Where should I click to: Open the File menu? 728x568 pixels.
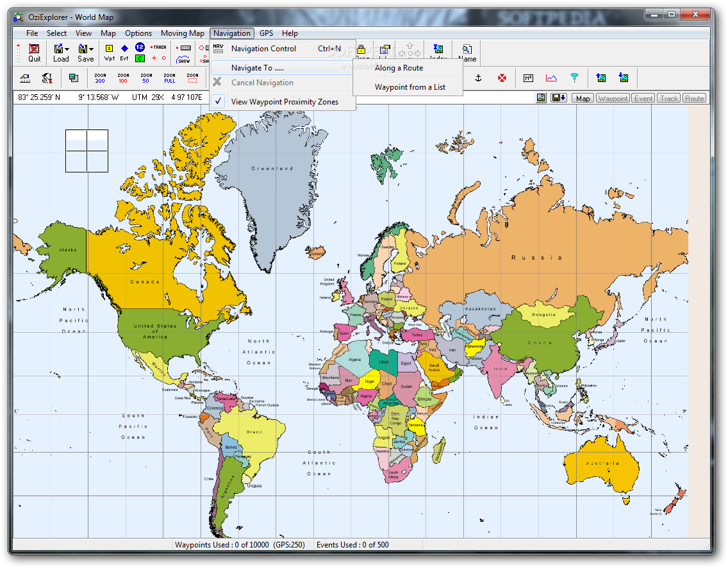[x=32, y=33]
